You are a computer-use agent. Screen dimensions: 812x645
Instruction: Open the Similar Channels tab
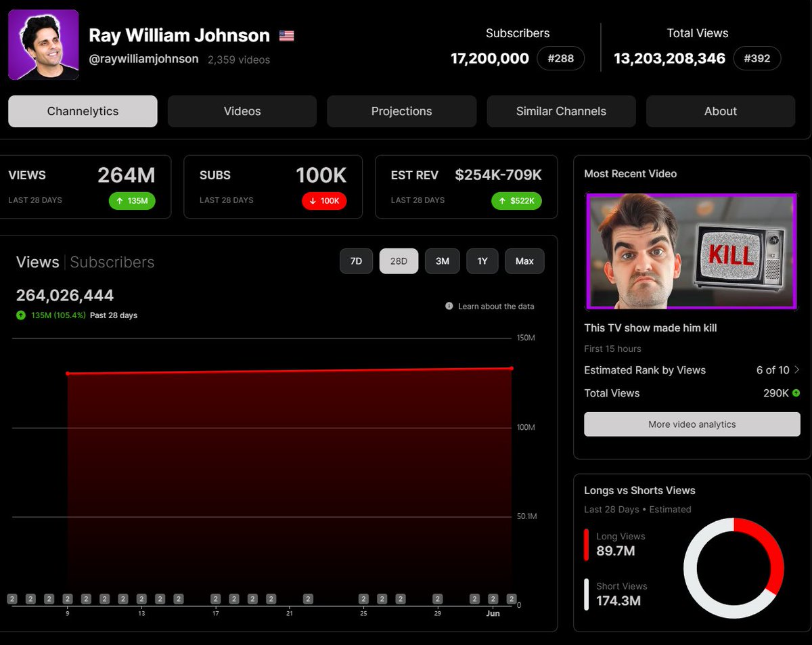point(561,111)
